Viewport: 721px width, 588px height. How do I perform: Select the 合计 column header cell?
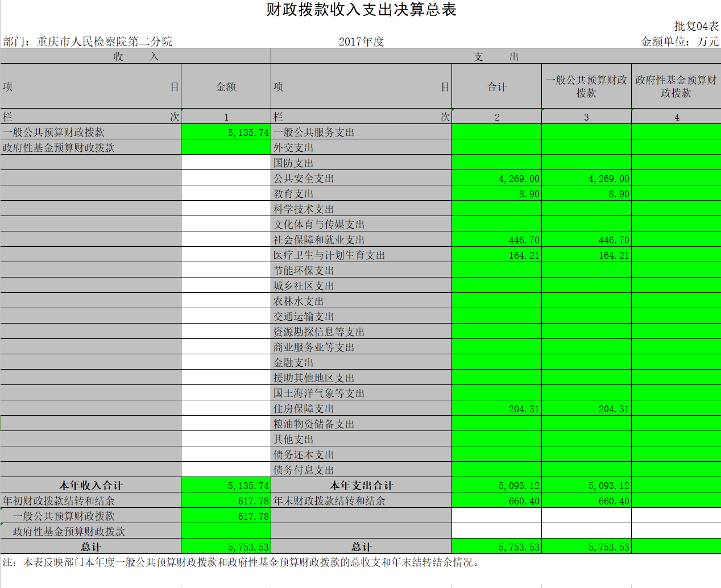click(496, 86)
